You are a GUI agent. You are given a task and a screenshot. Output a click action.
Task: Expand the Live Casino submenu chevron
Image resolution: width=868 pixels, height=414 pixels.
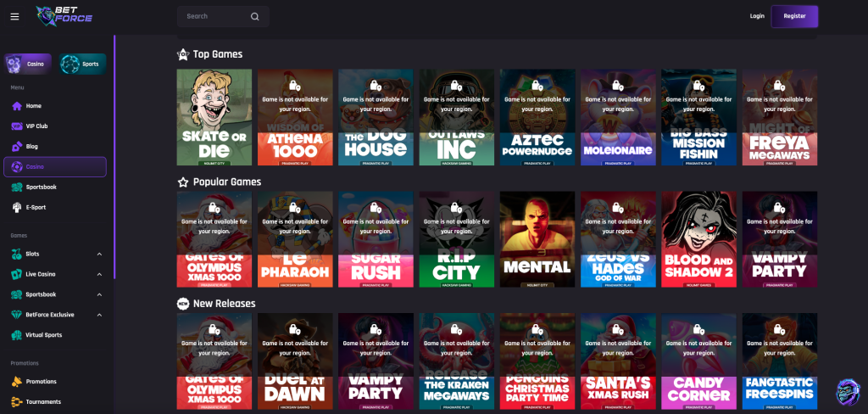click(x=100, y=274)
